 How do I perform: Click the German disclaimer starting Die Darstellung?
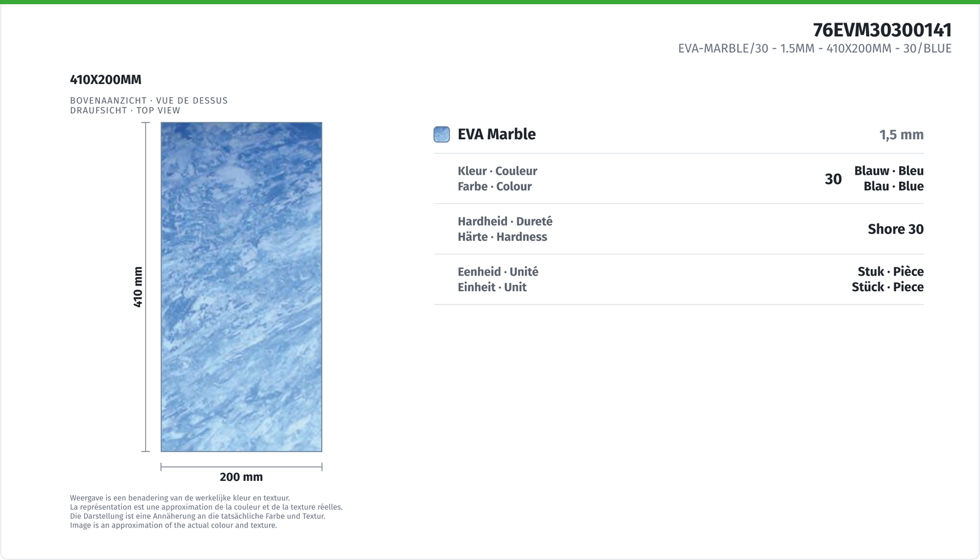tap(198, 516)
